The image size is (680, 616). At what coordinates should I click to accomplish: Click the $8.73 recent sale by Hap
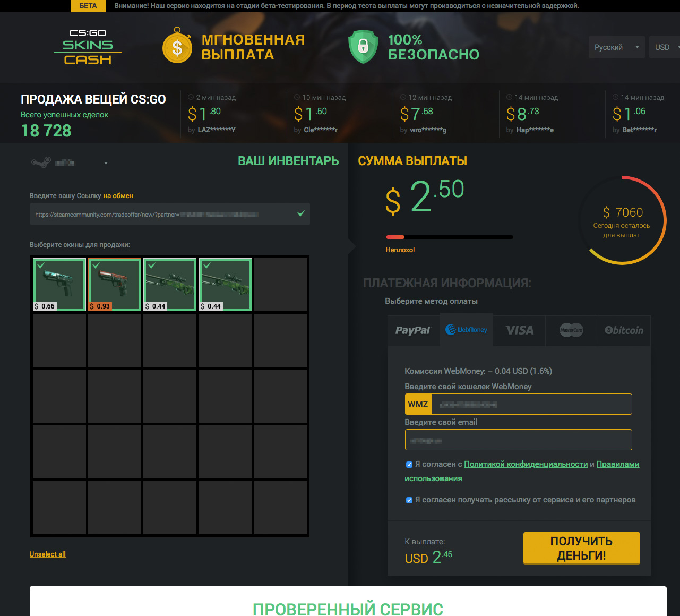(531, 114)
